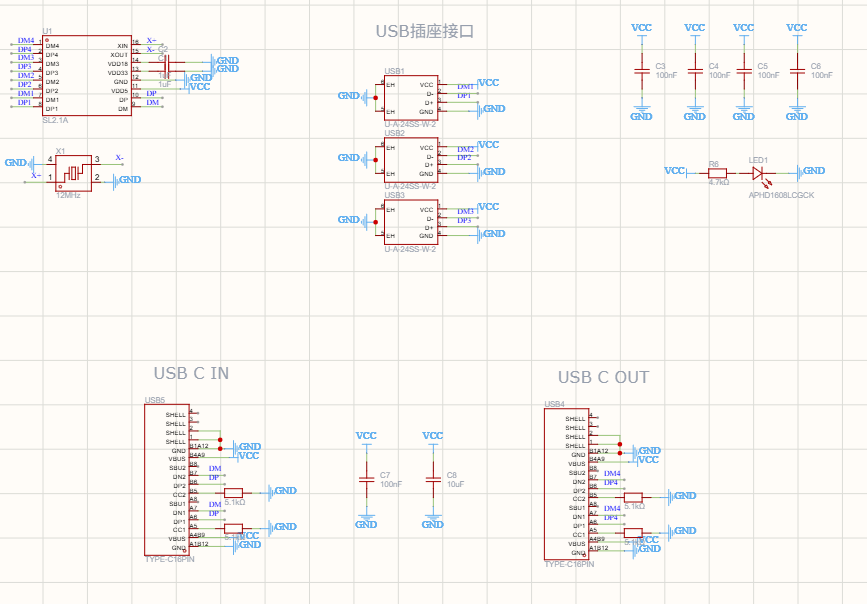The width and height of the screenshot is (867, 604).
Task: Click the DM4 net label at USB4 DN2 pin
Action: coord(612,473)
